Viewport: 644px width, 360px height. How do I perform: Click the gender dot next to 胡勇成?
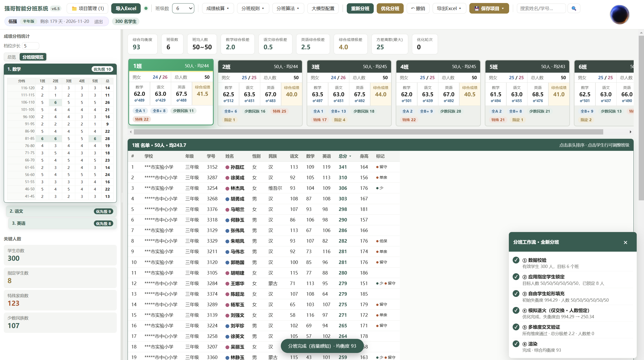click(x=227, y=199)
